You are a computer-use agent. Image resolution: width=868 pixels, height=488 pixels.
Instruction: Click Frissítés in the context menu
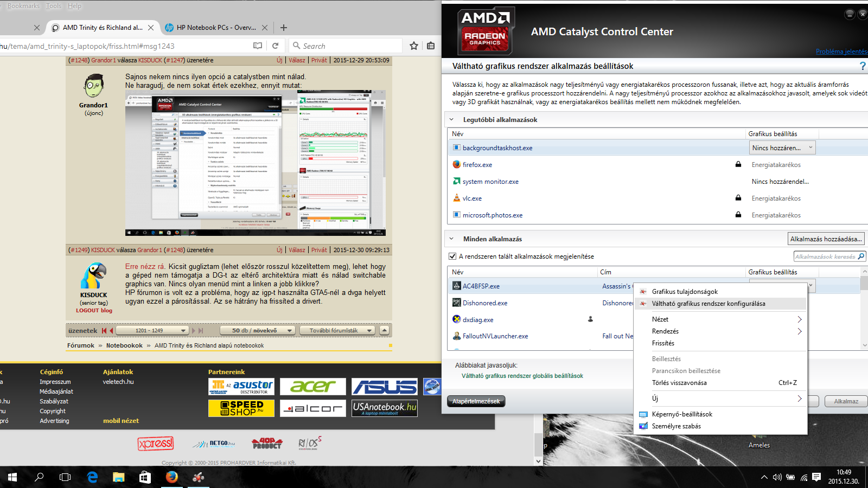[x=720, y=343]
